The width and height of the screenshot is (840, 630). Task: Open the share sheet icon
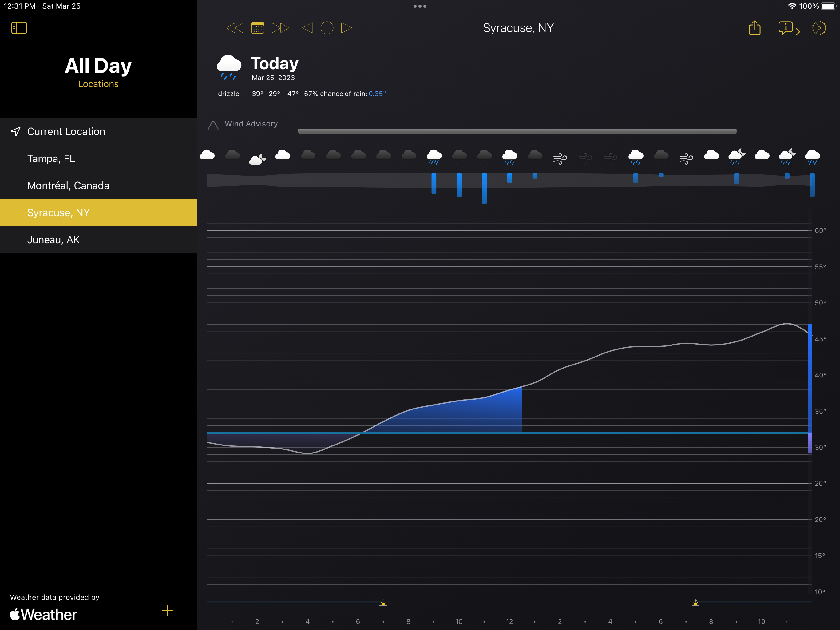[x=755, y=28]
